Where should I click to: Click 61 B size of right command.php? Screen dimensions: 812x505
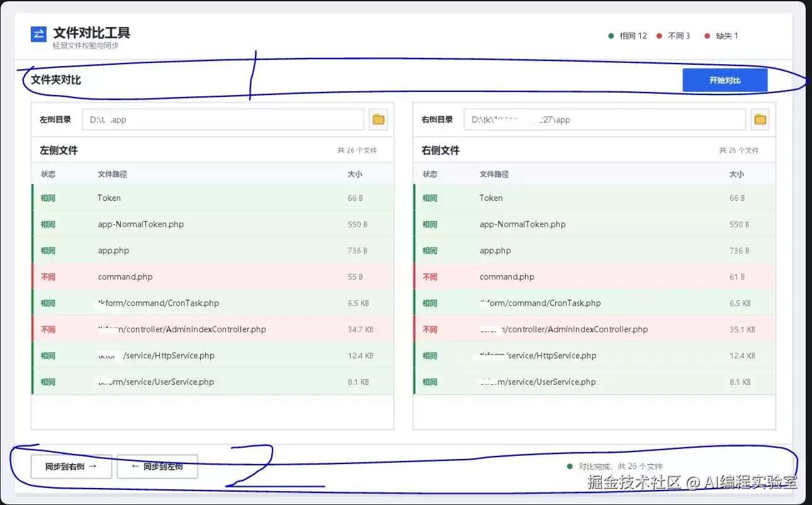point(738,277)
